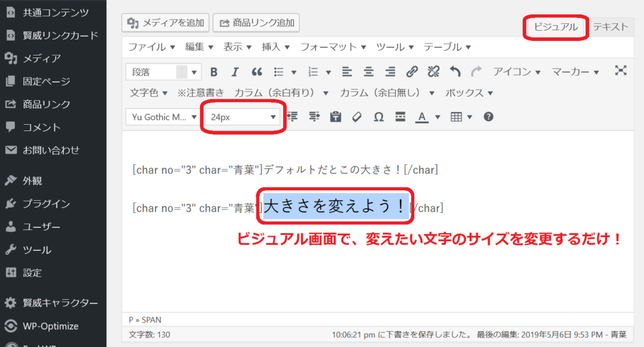Apply text color with A icon
The width and height of the screenshot is (644, 347).
pyautogui.click(x=421, y=117)
